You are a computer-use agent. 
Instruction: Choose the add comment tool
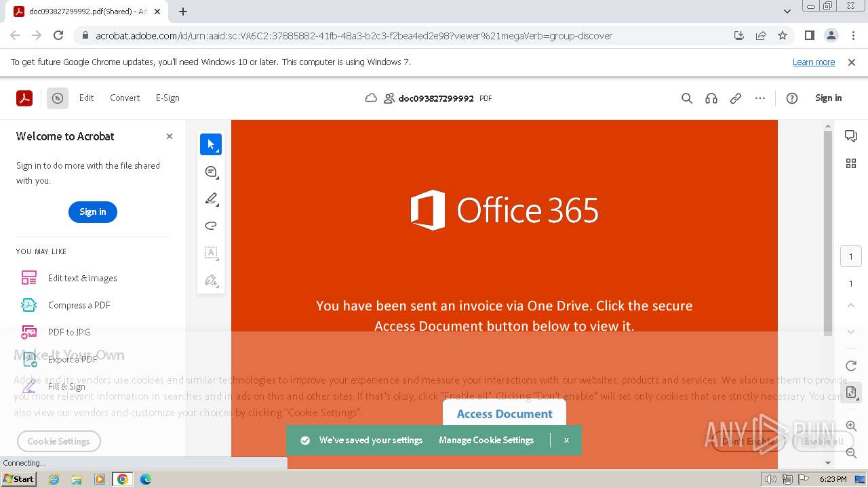[211, 171]
